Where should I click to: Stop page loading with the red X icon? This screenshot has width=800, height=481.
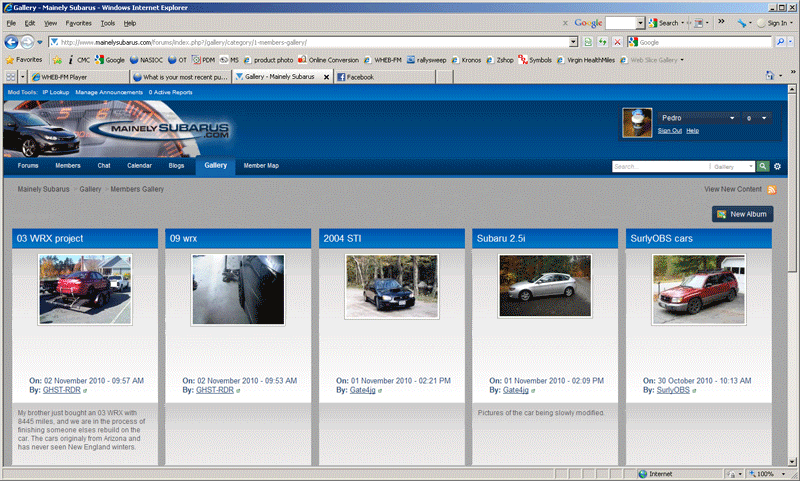(617, 42)
